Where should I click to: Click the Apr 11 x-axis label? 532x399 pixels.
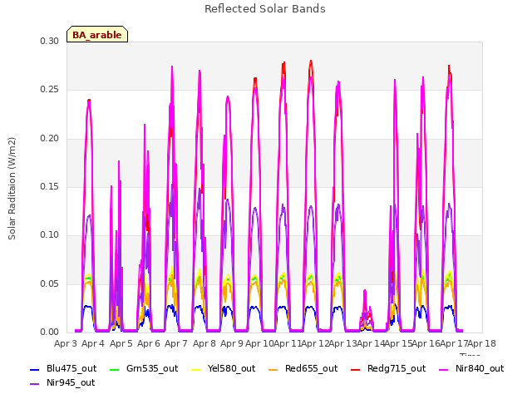point(288,344)
